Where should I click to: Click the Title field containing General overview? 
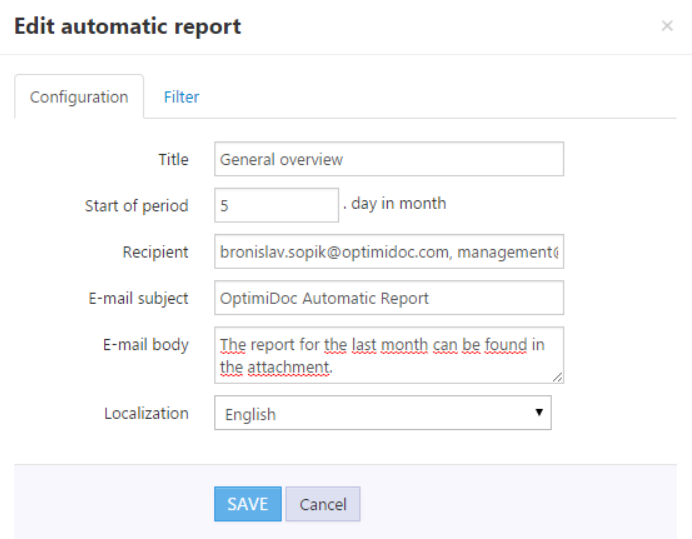(389, 159)
